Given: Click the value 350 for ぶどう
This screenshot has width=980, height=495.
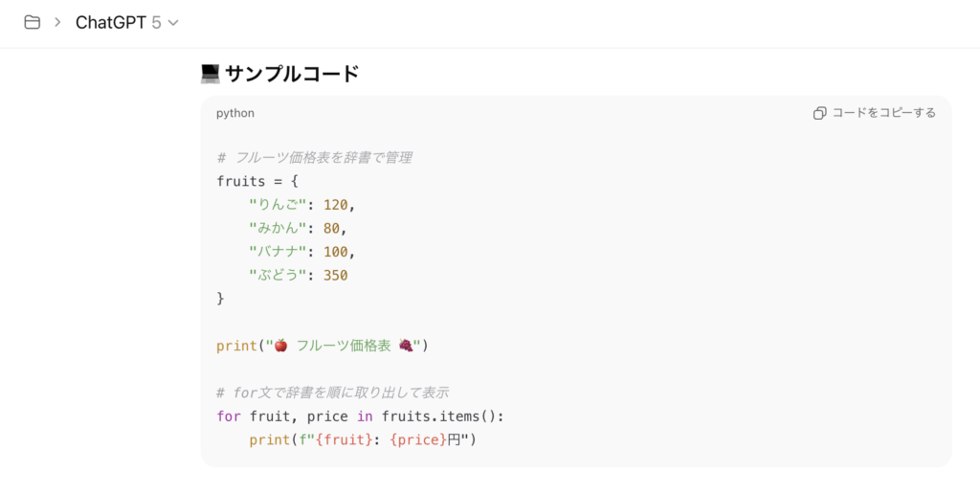Looking at the screenshot, I should (x=335, y=275).
